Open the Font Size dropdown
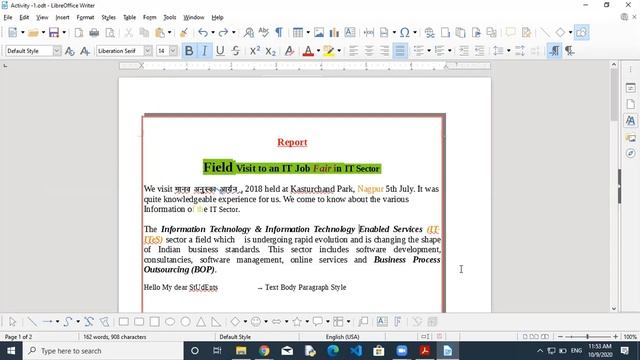Viewport: 640px width, 360px height. 173,51
